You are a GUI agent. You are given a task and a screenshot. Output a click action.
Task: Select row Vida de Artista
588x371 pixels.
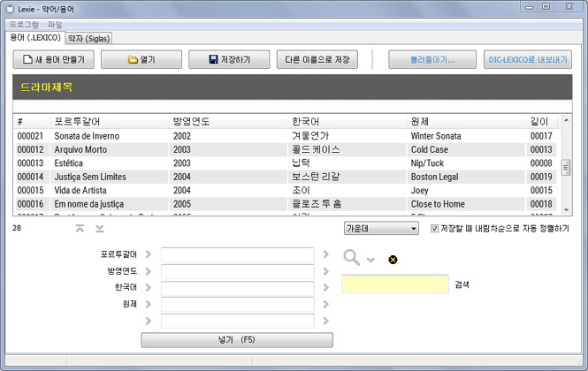(x=286, y=191)
